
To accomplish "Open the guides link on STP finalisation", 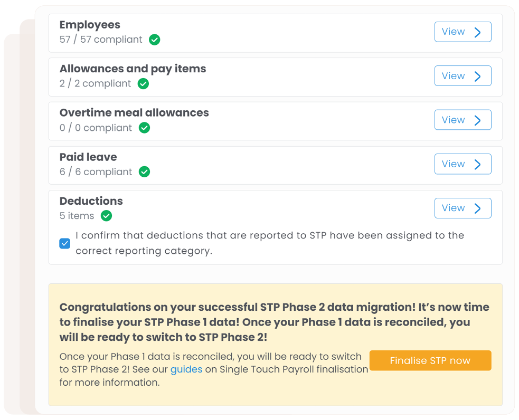I will point(186,369).
